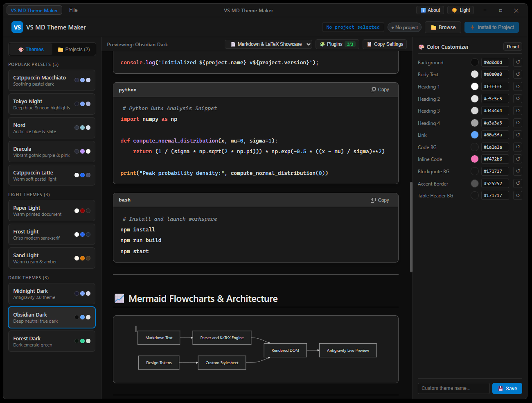Save the custom theme
532x403 pixels.
tap(507, 389)
